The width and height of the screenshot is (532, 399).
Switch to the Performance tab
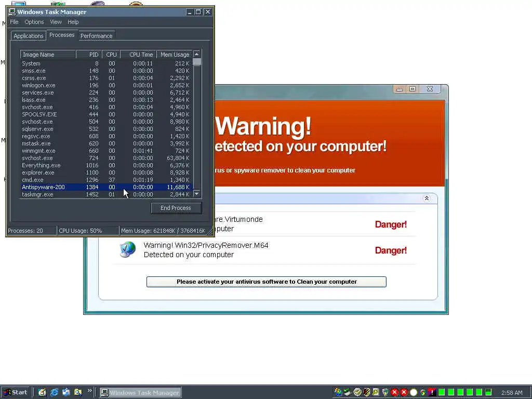96,36
